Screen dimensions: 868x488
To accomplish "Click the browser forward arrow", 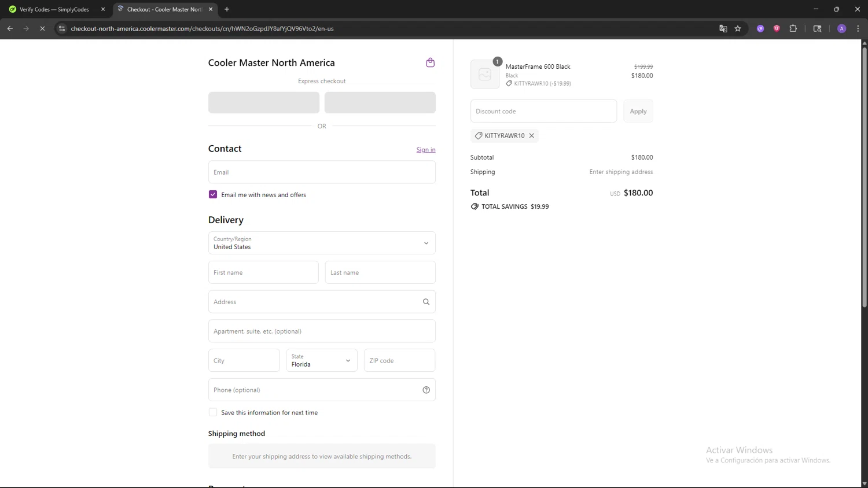I will pos(26,28).
